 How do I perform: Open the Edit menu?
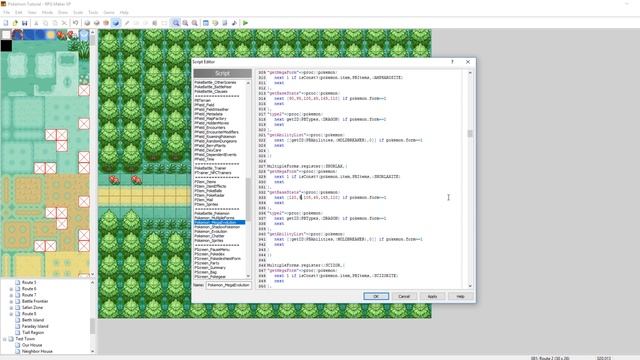(x=19, y=13)
